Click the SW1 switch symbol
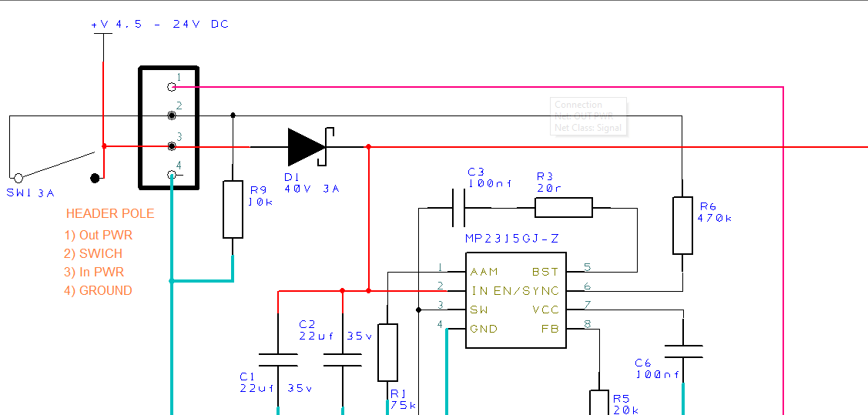Screen dimensions: 868x415 58,166
